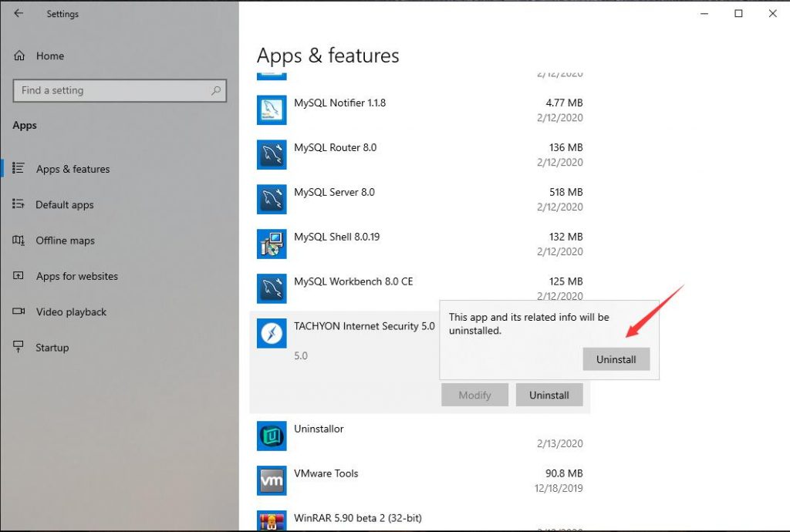Viewport: 790px width, 532px height.
Task: Click the 4.77 MB size of MySQL Notifier
Action: [x=564, y=103]
